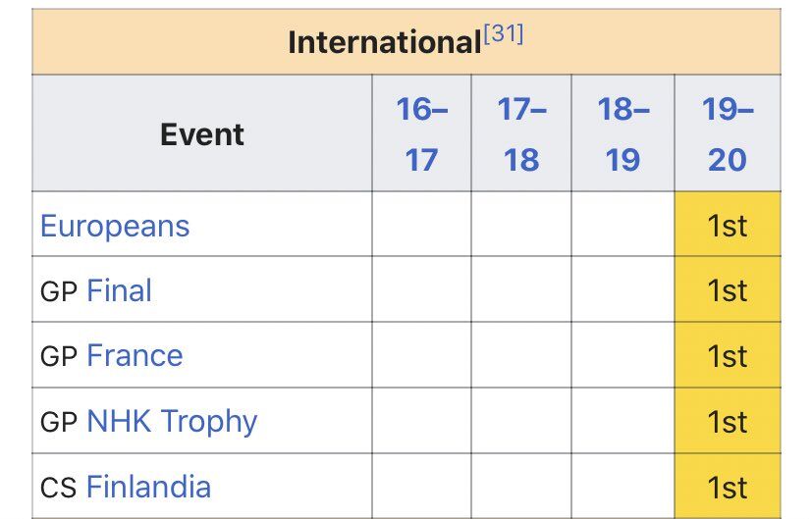Viewport: 812px width, 519px height.
Task: Click empty NHK Trophy 18–19 cell
Action: click(623, 421)
